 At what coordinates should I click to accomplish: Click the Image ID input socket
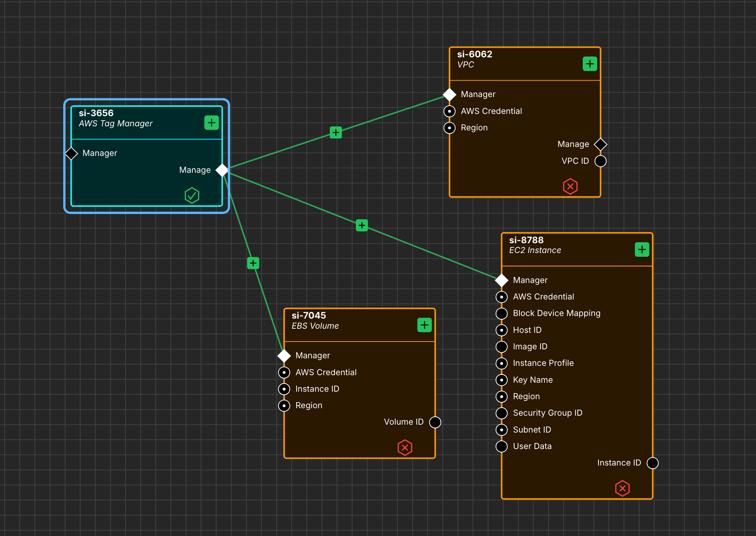click(x=502, y=347)
